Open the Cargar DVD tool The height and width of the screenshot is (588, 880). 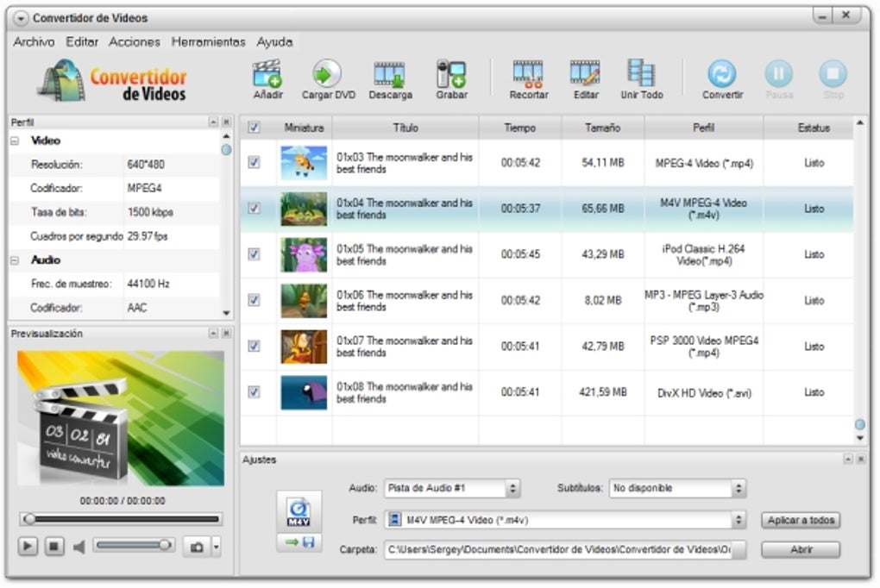click(328, 74)
